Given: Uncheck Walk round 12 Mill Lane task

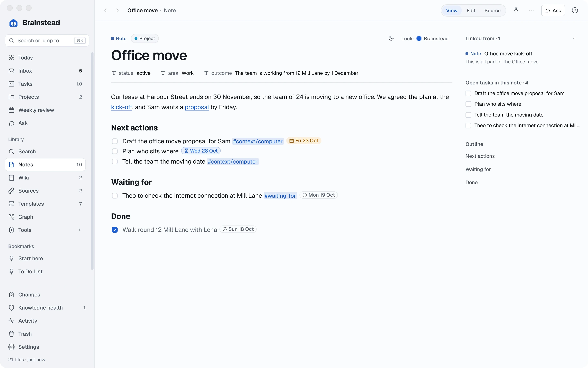Looking at the screenshot, I should (x=115, y=230).
